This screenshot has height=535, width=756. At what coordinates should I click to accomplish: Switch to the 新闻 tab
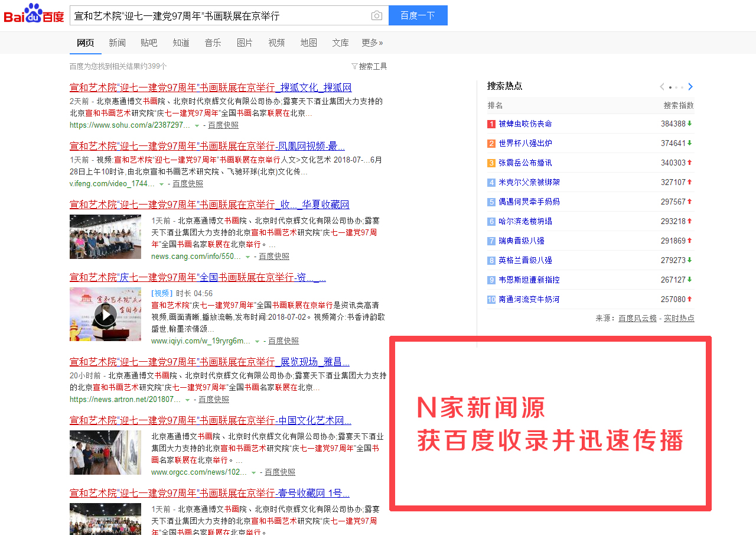(x=117, y=43)
